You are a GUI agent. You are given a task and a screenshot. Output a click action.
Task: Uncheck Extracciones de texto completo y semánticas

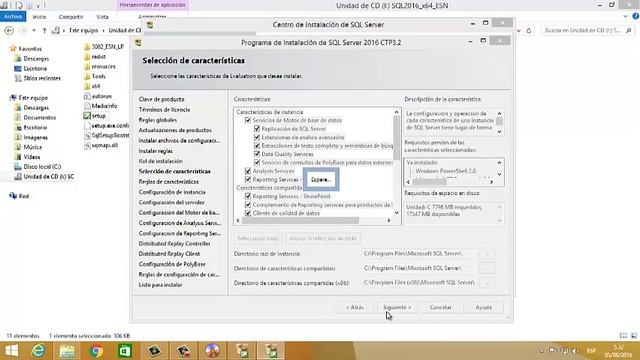point(257,146)
